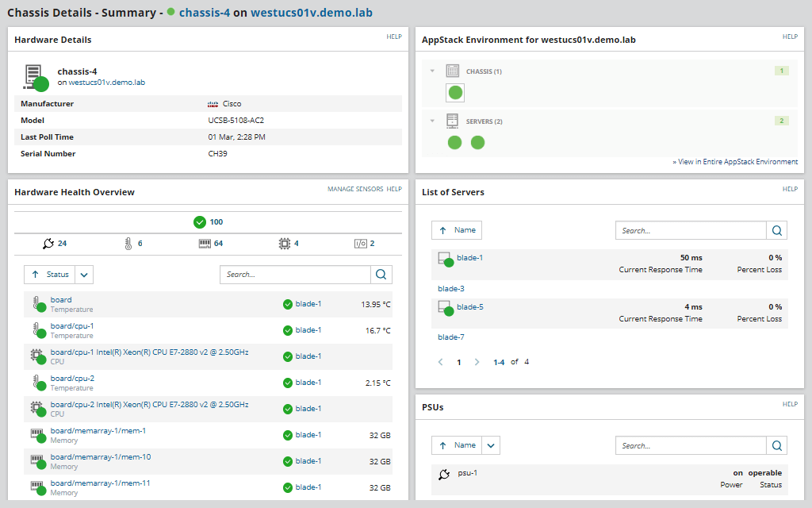The image size is (812, 508).
Task: Open the board/cpu-1 temperature sensor link
Action: pyautogui.click(x=72, y=326)
